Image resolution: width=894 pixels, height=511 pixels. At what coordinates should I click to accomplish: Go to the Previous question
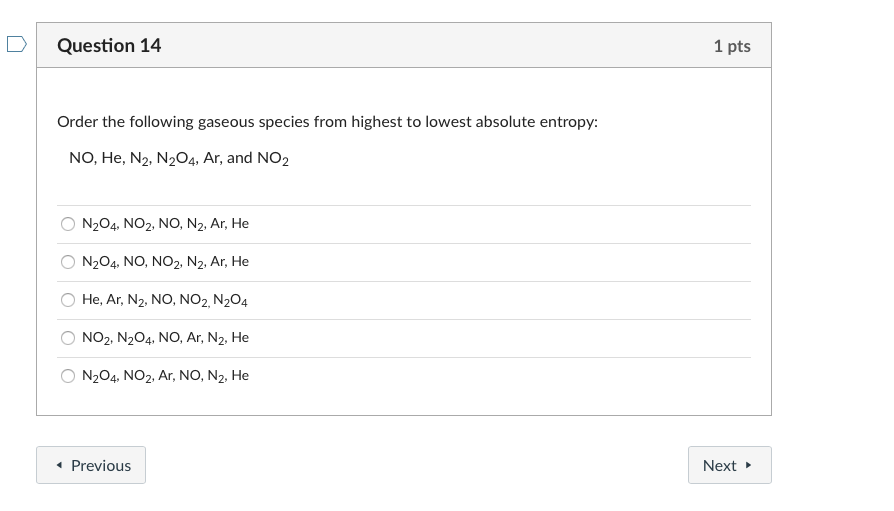91,465
